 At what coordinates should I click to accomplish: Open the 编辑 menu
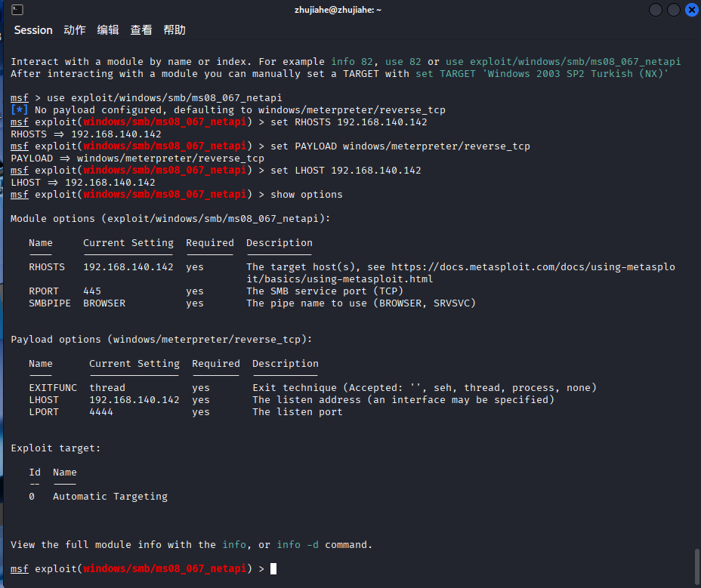tap(108, 30)
